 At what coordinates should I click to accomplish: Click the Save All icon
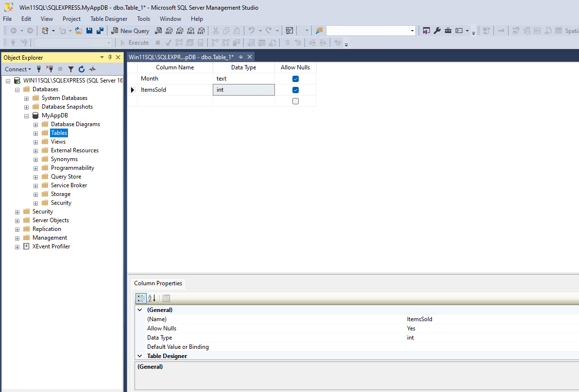tap(100, 31)
